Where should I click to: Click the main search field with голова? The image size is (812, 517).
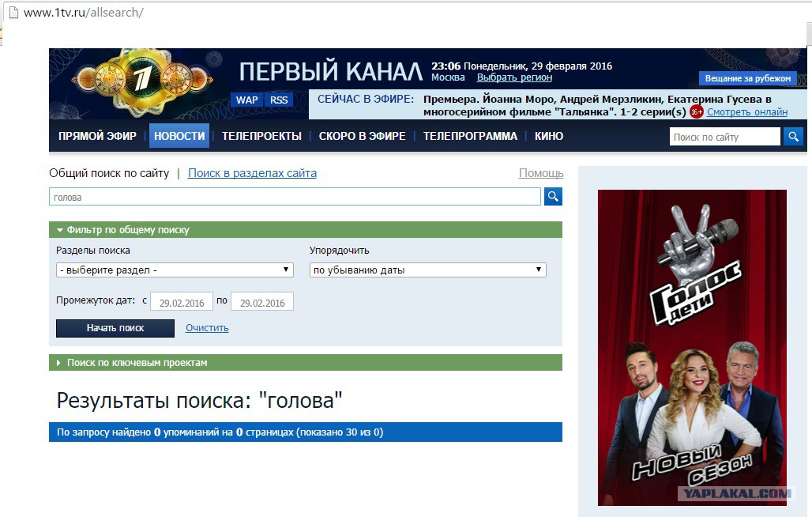295,197
